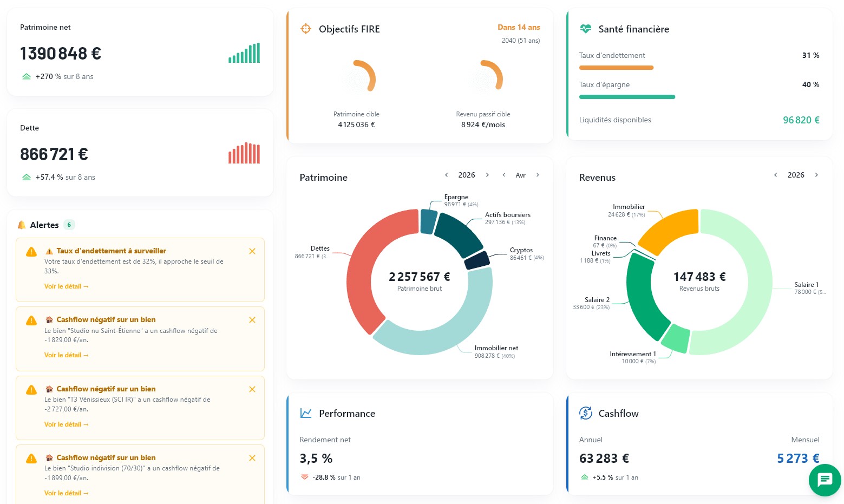Click the red Dettes segment in Patrimoine donut
The height and width of the screenshot is (504, 844).
[x=360, y=271]
